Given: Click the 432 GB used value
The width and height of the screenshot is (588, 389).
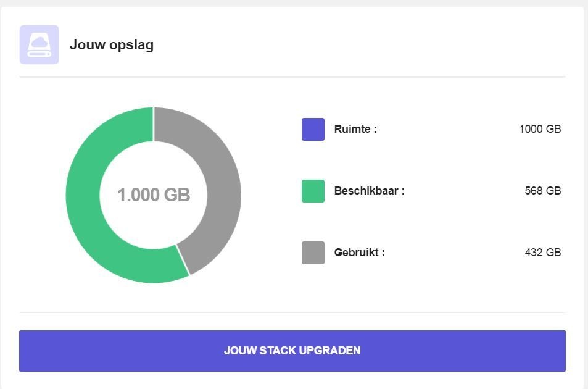Looking at the screenshot, I should [x=542, y=253].
